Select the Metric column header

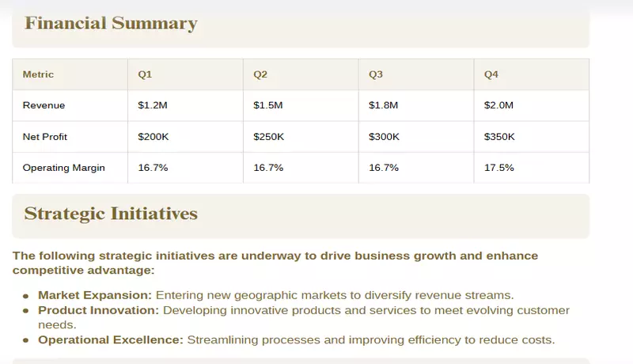[38, 74]
